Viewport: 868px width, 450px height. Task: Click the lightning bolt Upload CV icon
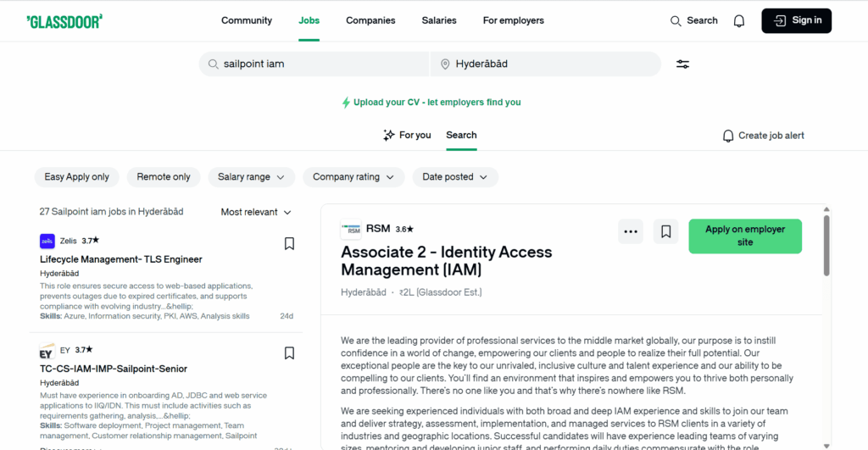click(x=346, y=103)
